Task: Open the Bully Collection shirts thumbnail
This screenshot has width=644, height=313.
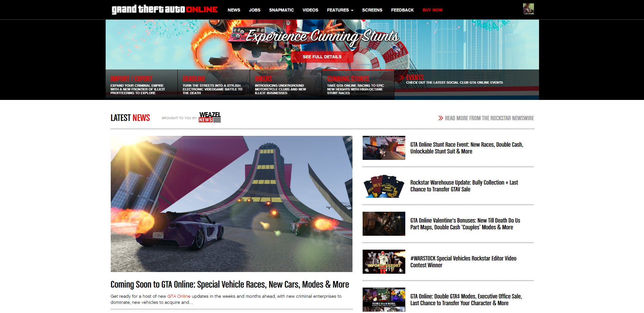Action: [384, 186]
